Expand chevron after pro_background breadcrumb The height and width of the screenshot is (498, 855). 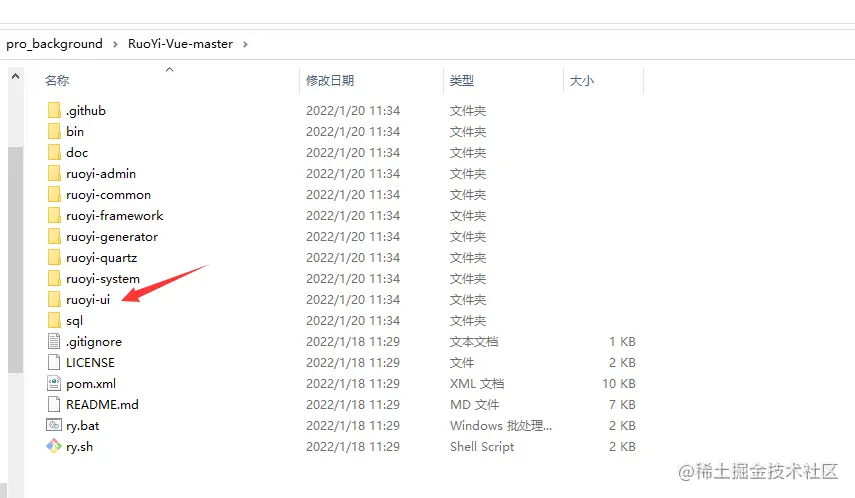(x=115, y=44)
